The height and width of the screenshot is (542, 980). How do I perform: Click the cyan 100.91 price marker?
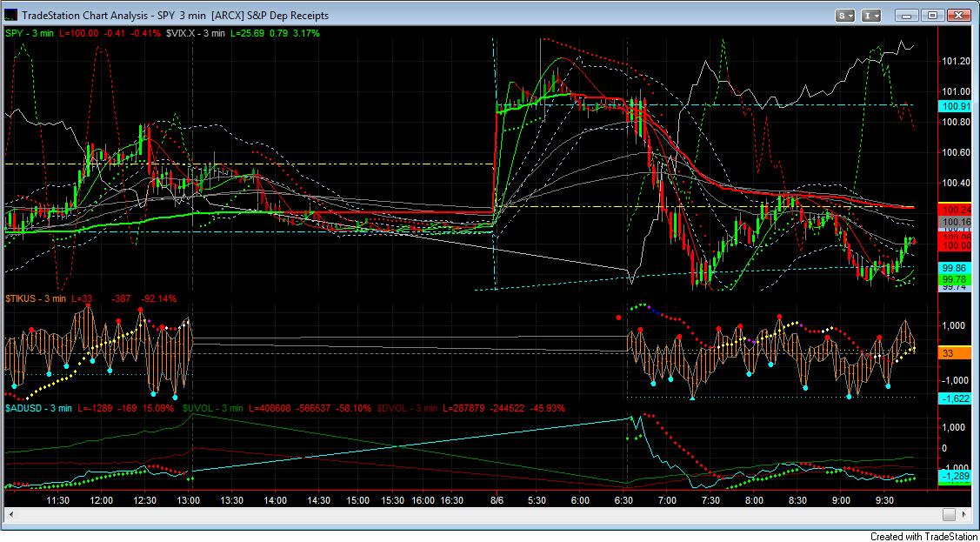[x=954, y=106]
